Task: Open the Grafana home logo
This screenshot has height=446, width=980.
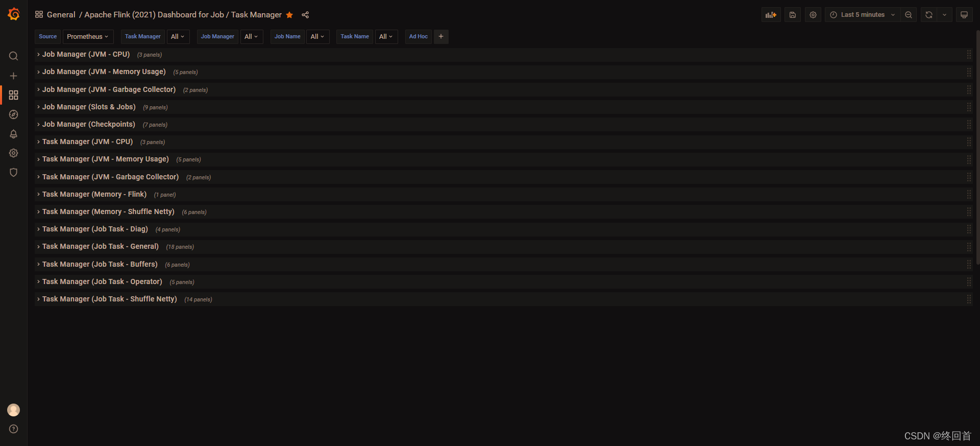Action: click(14, 14)
